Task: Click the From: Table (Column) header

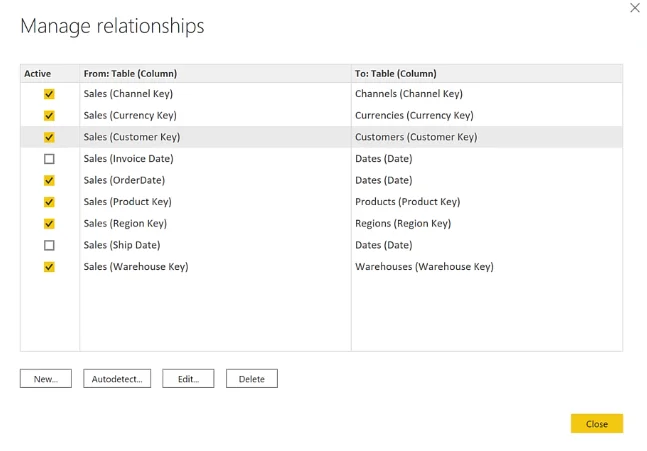Action: (130, 73)
